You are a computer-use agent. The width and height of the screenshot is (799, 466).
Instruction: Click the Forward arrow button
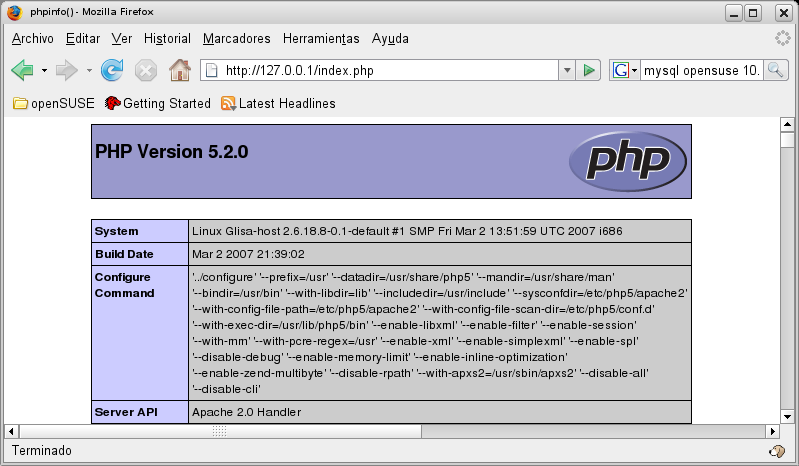67,70
